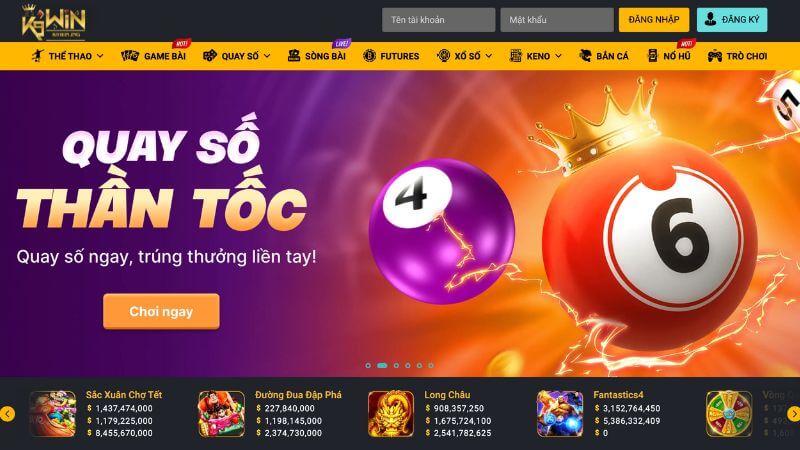
Task: Select the third banner slide dot
Action: pyautogui.click(x=396, y=365)
